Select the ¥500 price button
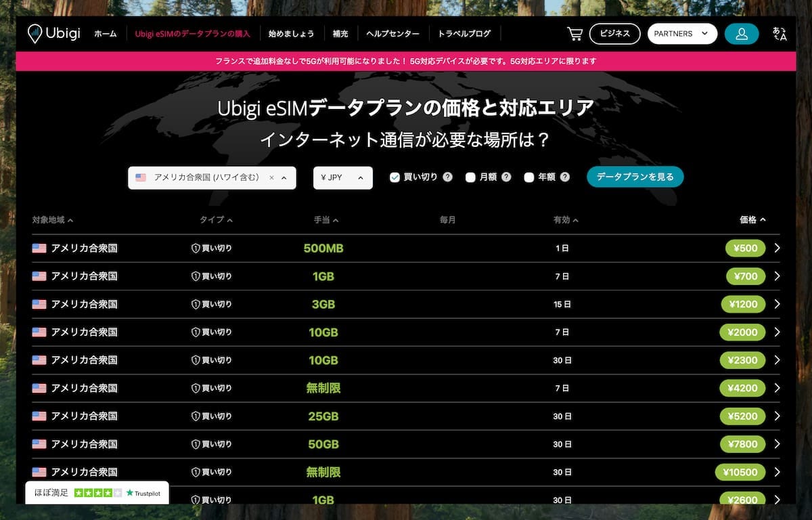Screen dimensions: 812x520 [745, 248]
